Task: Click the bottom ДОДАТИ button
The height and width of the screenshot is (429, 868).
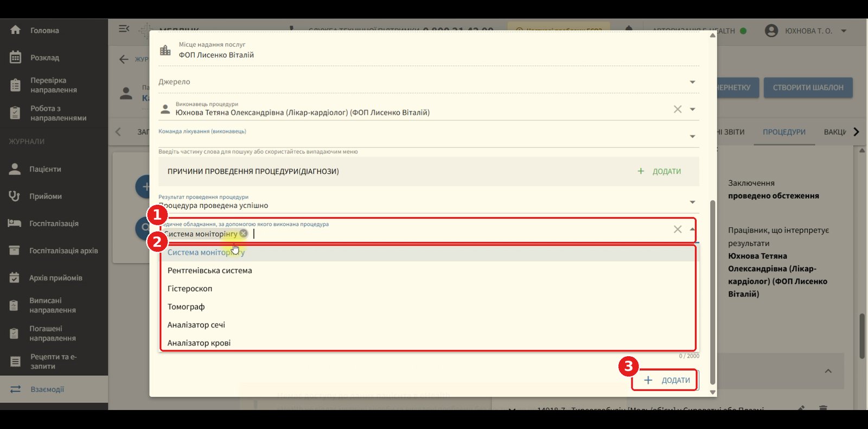Action: 666,380
